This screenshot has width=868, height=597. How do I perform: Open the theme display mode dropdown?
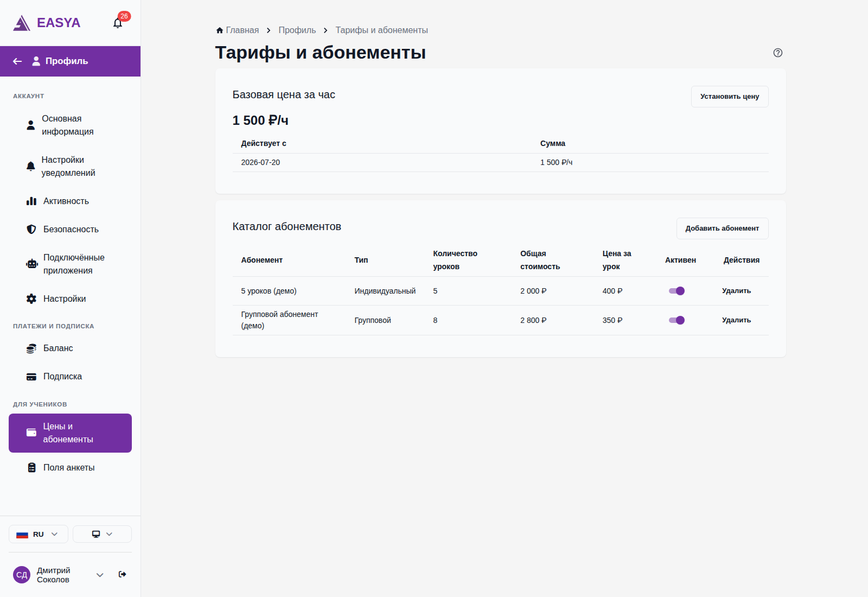102,534
